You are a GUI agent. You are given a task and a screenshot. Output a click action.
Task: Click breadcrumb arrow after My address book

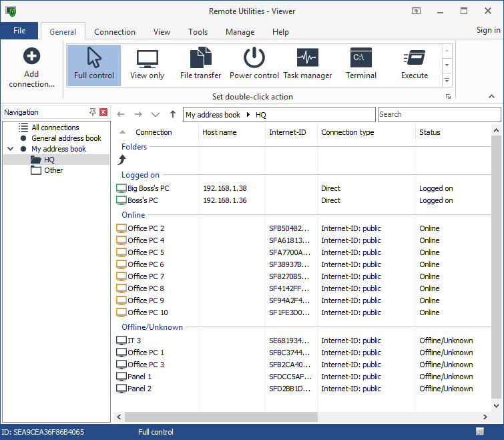pos(248,115)
